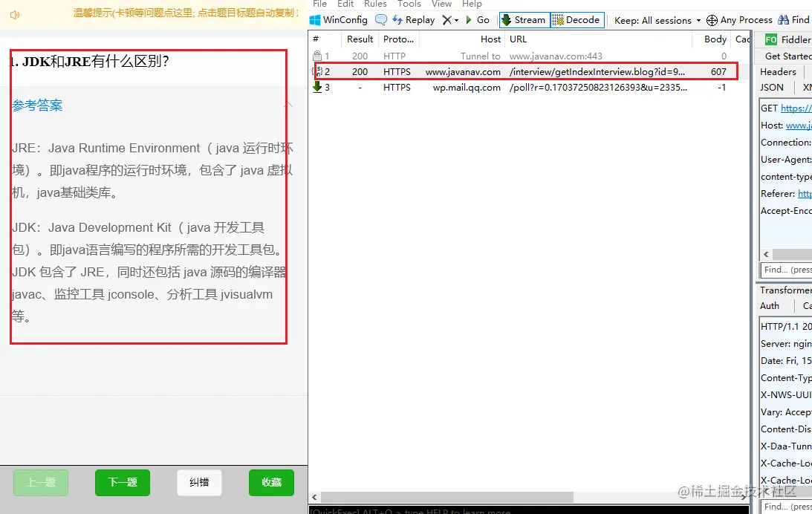
Task: Click the download arrow icon of session 3
Action: click(x=317, y=87)
